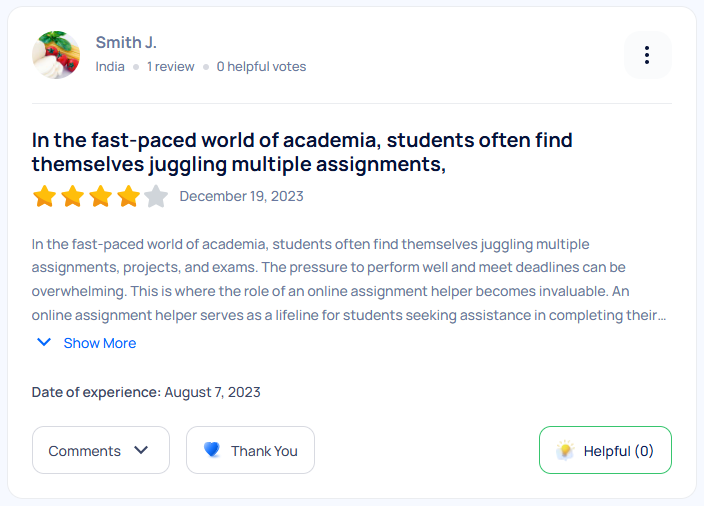The image size is (704, 506).
Task: Click the 1 review count
Action: (x=171, y=67)
